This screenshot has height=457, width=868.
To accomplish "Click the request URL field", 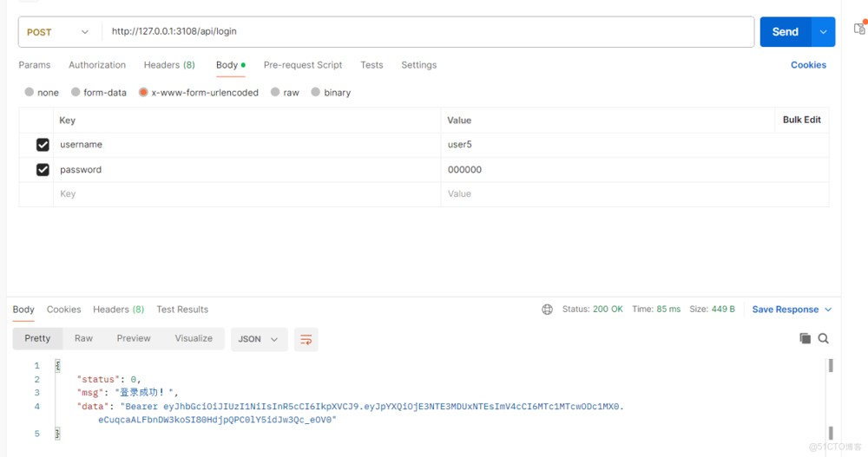I will click(427, 31).
